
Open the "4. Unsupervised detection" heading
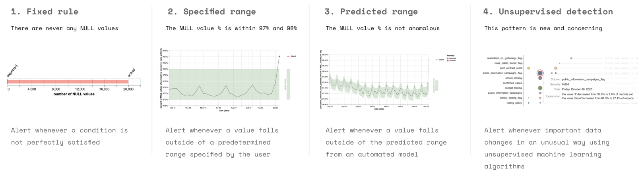point(548,12)
